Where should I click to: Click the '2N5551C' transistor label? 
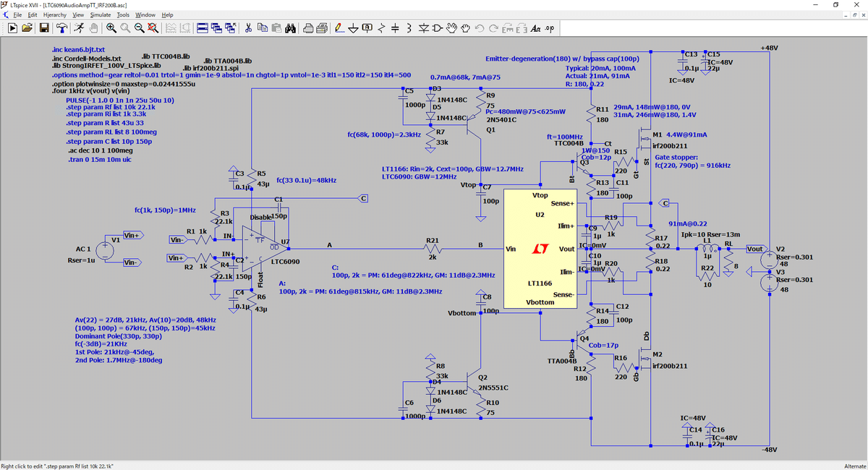(494, 388)
